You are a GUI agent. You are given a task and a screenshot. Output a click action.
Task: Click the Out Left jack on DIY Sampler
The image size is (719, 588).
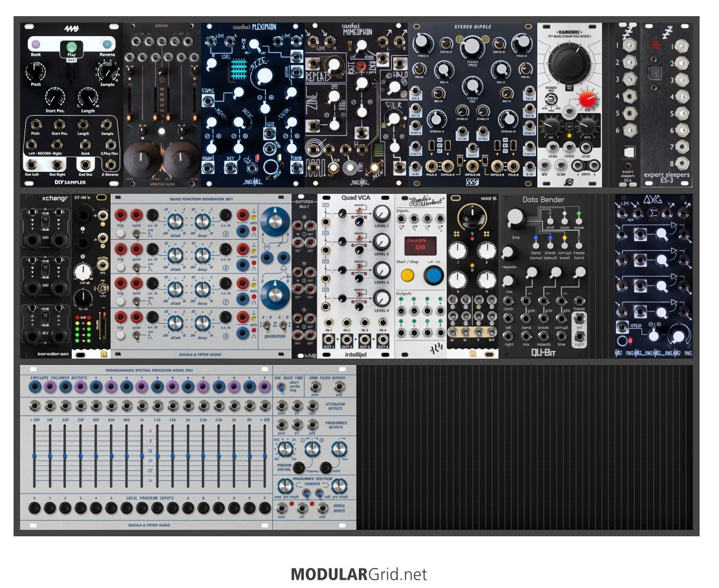pos(31,165)
